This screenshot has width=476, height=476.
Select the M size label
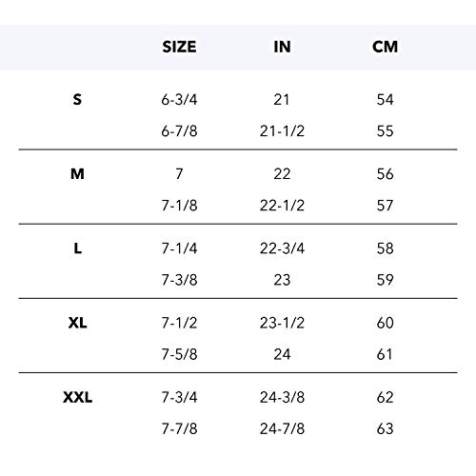(x=77, y=174)
